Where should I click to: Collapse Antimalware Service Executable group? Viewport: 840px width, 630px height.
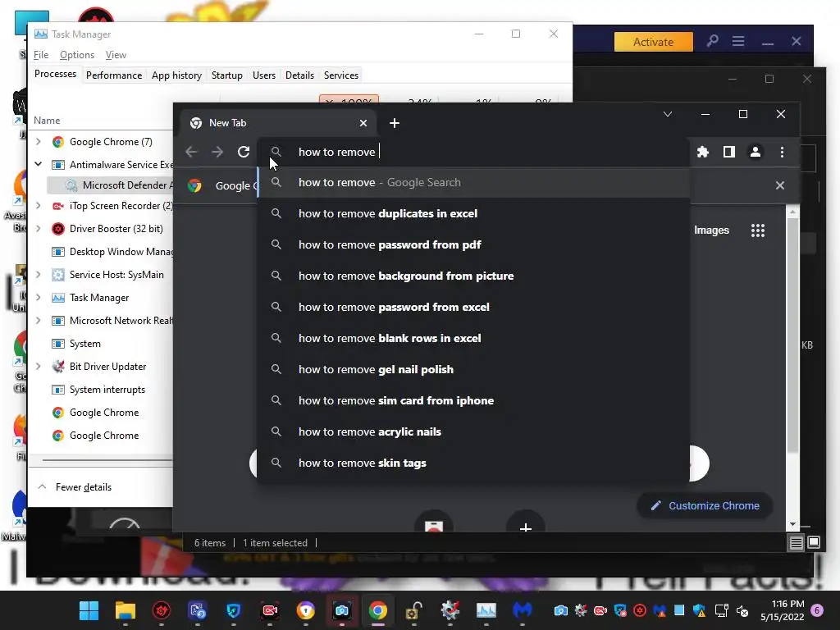tap(38, 164)
